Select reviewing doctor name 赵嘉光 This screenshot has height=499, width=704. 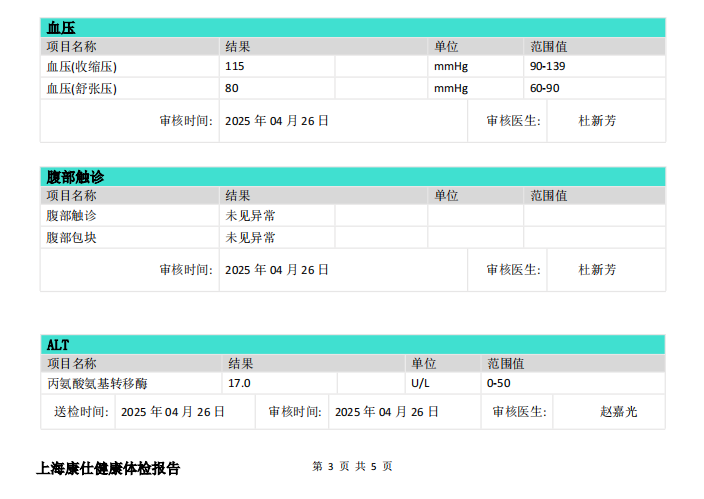coord(618,411)
